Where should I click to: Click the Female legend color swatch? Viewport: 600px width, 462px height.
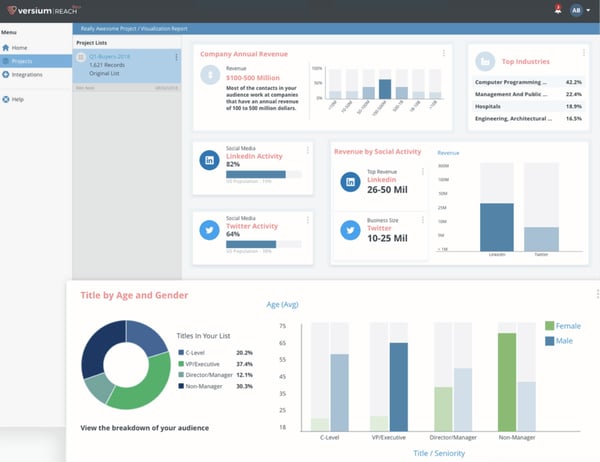(550, 326)
